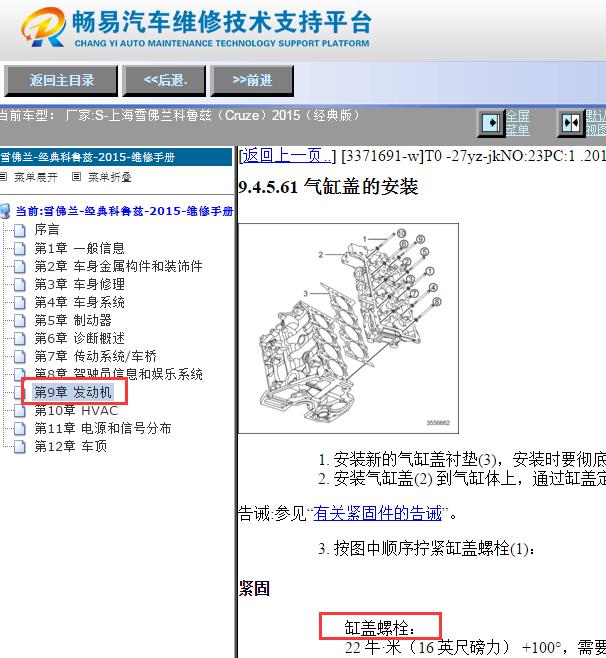The width and height of the screenshot is (606, 658).
Task: Click the 当前车型 vehicle info text
Action: tap(180, 115)
